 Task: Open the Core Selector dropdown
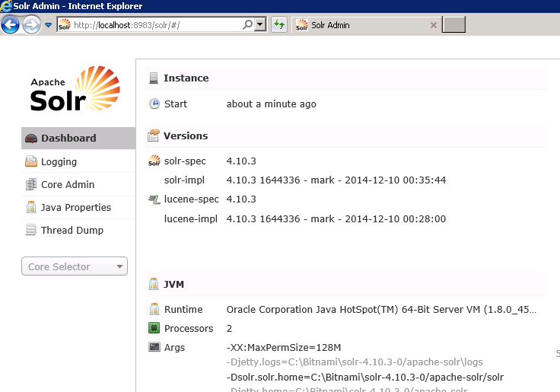pos(75,266)
